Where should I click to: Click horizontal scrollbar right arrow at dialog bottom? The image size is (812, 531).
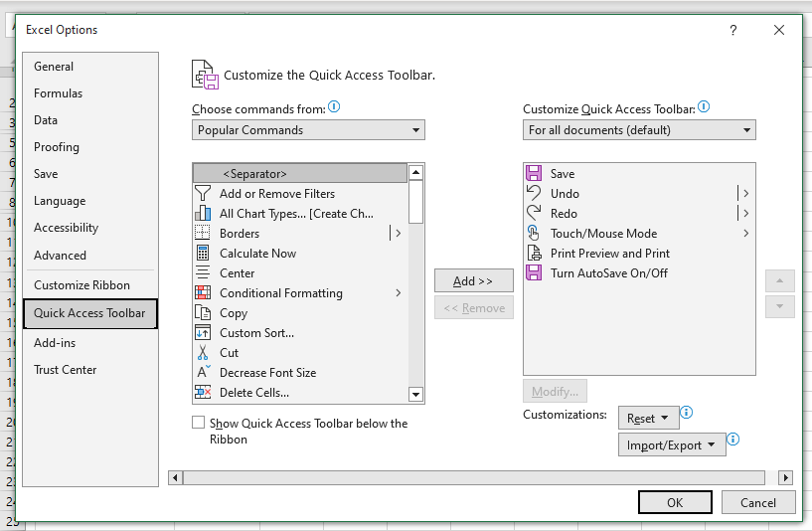(x=785, y=477)
